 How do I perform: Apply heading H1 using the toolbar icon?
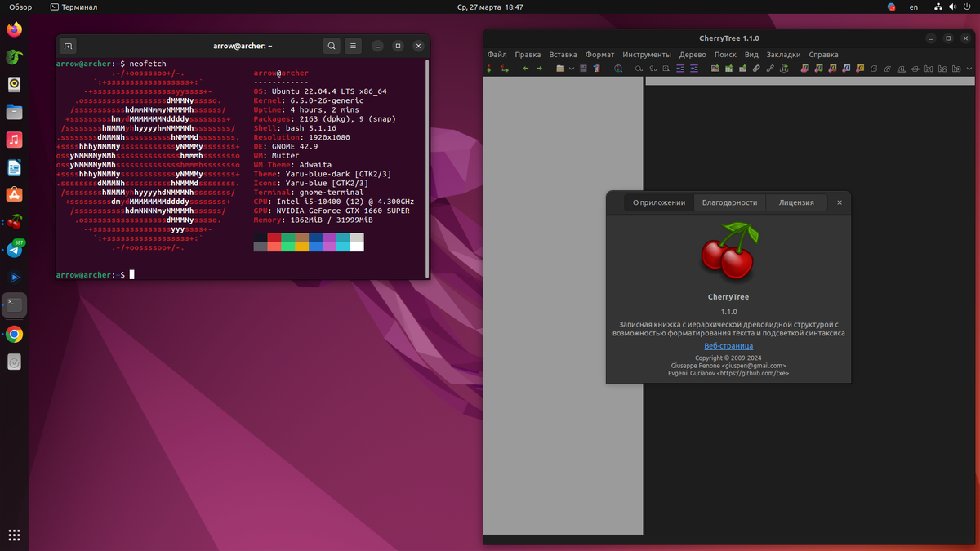(x=929, y=69)
